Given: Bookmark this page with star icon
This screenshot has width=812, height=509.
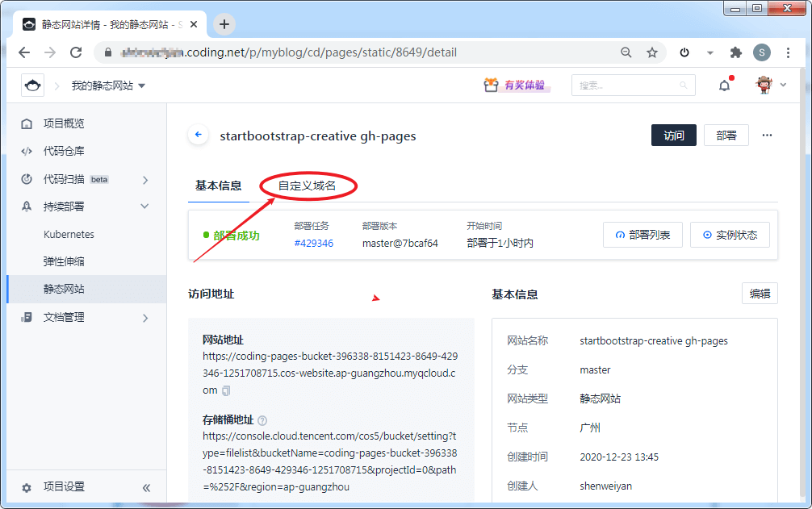Looking at the screenshot, I should click(x=652, y=52).
